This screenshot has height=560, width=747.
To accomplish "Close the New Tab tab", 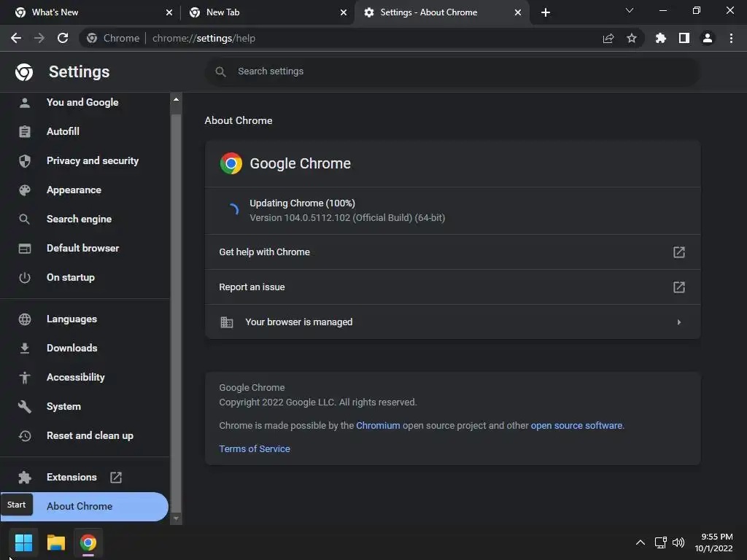I will point(344,12).
